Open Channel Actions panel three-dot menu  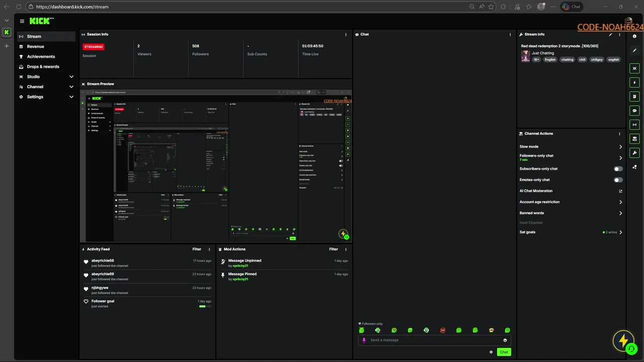pos(619,134)
